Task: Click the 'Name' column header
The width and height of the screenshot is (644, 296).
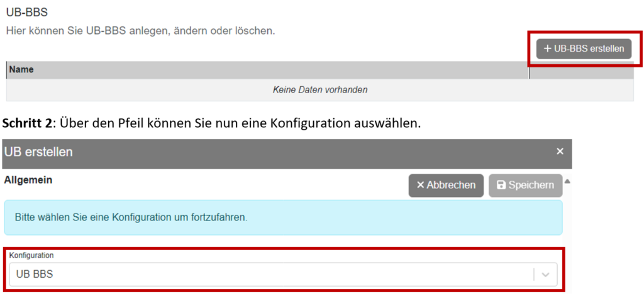Action: pyautogui.click(x=22, y=70)
